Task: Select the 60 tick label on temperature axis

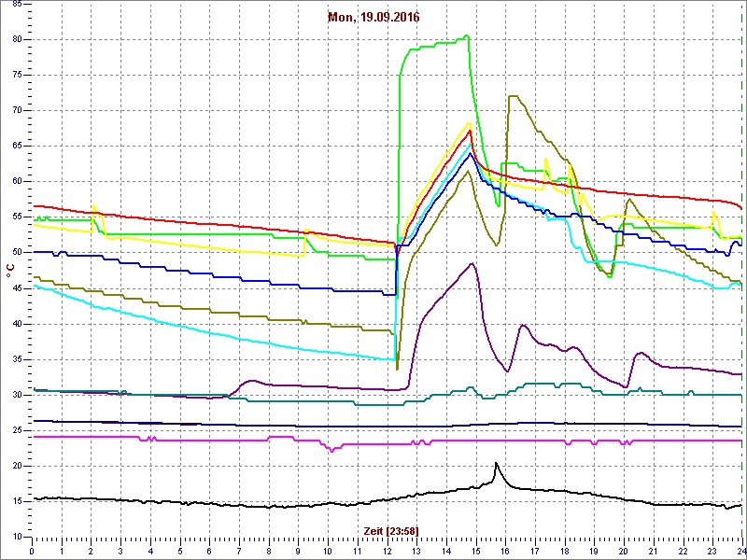Action: (x=17, y=181)
